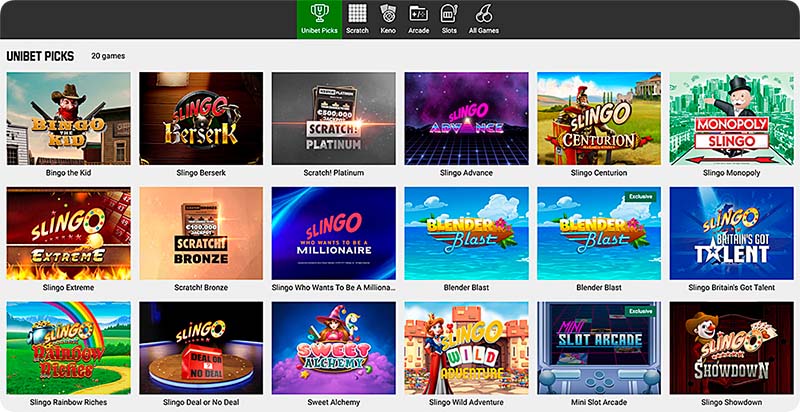
Task: Open Blender Blast thumbnail without Exclusive badge
Action: coord(466,233)
